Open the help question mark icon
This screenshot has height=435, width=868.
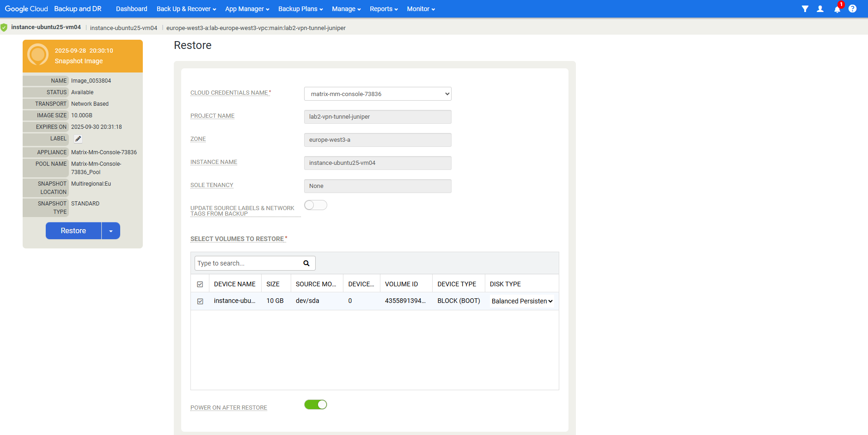[852, 9]
